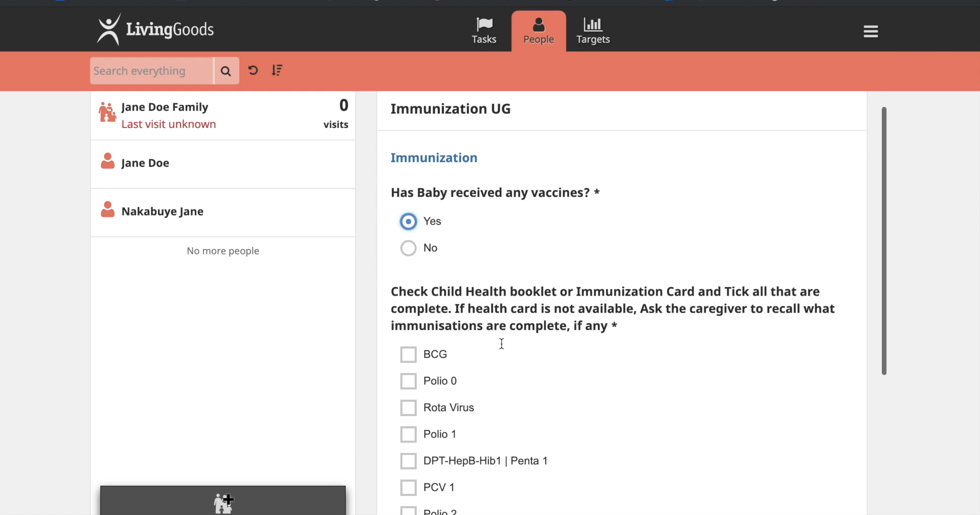Viewport: 980px width, 515px height.
Task: Click the search magnifier icon
Action: [226, 71]
